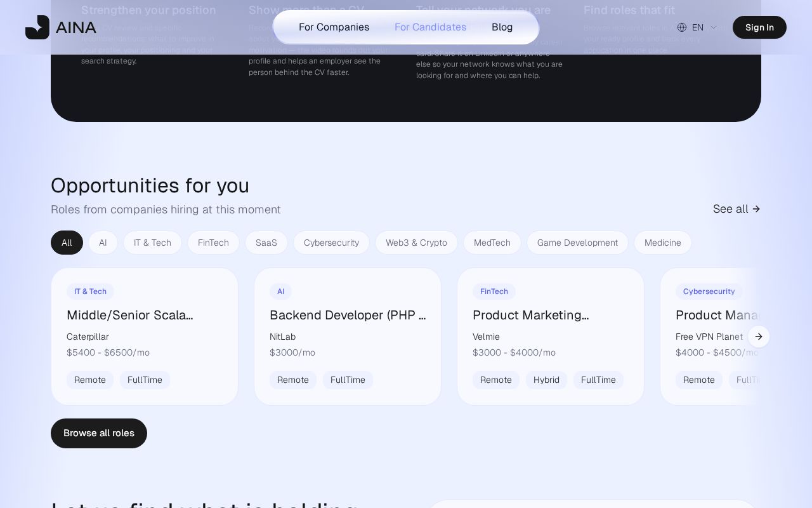Click the $3000/mo salary text
The image size is (812, 508).
coord(292,352)
